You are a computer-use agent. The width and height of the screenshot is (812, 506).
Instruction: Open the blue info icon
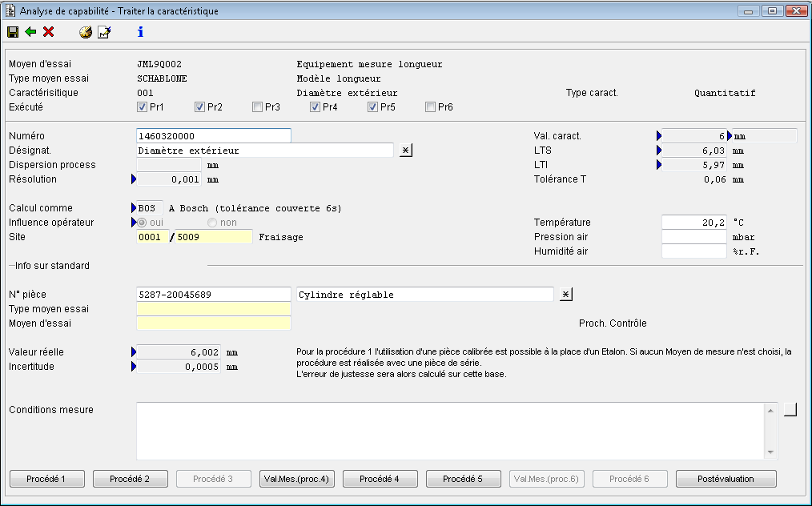click(x=140, y=32)
